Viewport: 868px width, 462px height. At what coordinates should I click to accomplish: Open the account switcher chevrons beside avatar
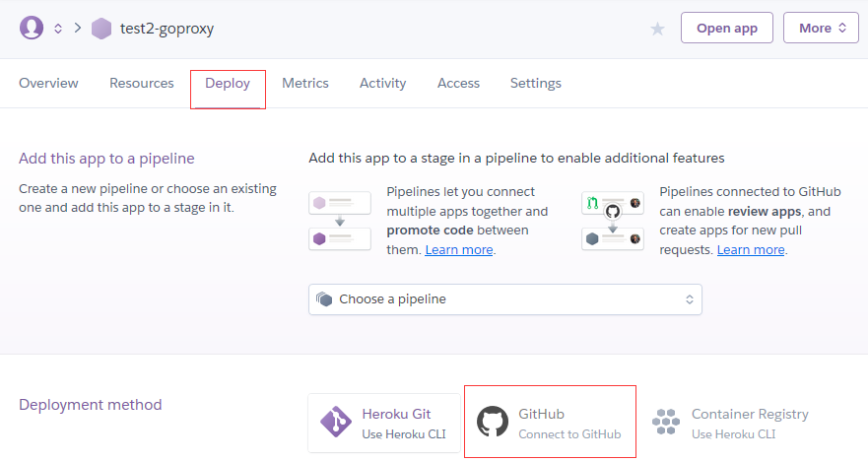click(x=58, y=29)
